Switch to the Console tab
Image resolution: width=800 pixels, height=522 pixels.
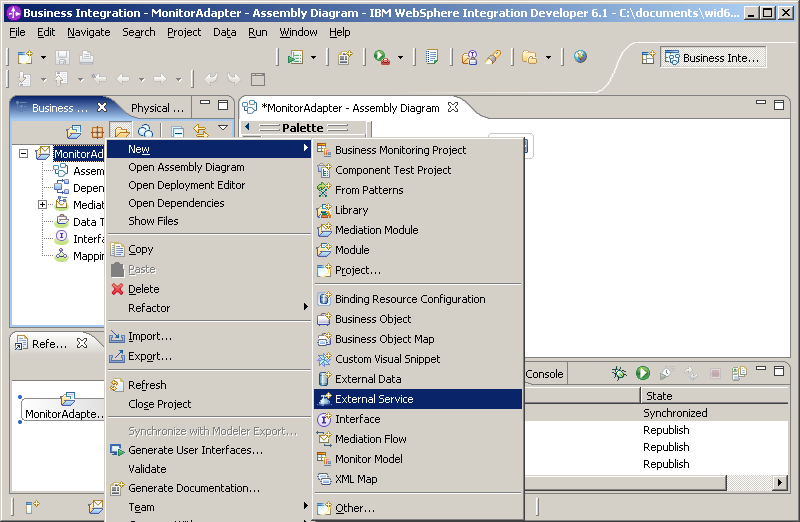click(544, 374)
